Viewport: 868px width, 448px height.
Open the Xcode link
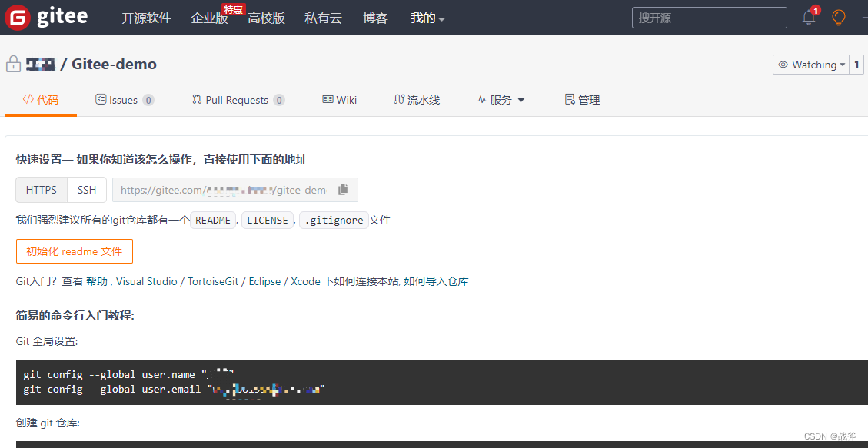(x=305, y=281)
